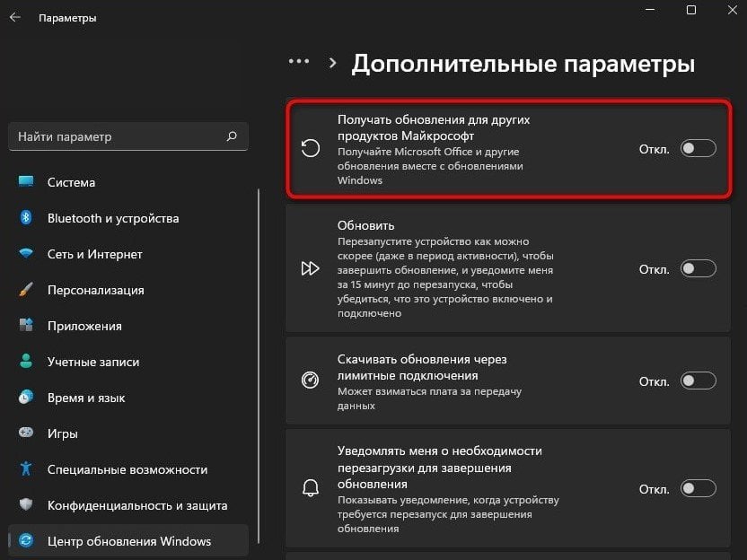The image size is (747, 560).
Task: Click the sidebar vertical scrollbar
Action: (259, 366)
